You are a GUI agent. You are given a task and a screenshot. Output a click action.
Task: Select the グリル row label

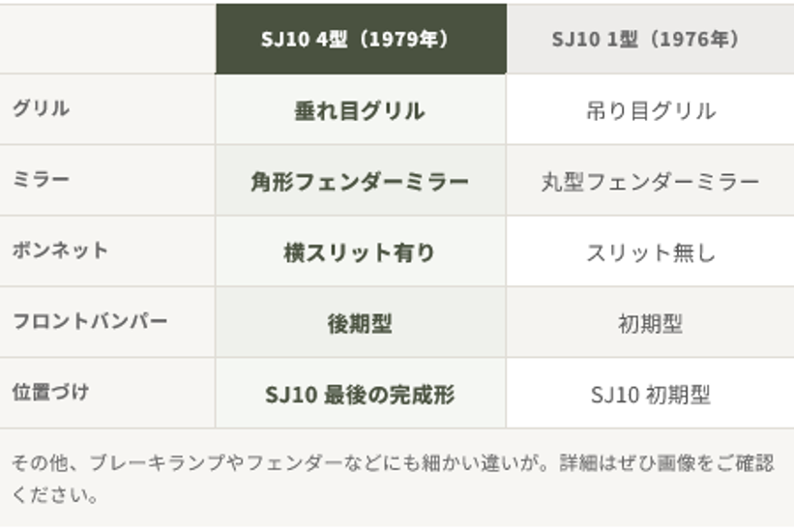41,108
